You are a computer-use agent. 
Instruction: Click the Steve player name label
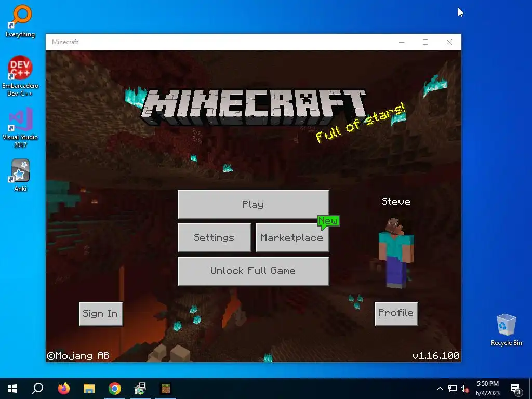[x=396, y=202]
